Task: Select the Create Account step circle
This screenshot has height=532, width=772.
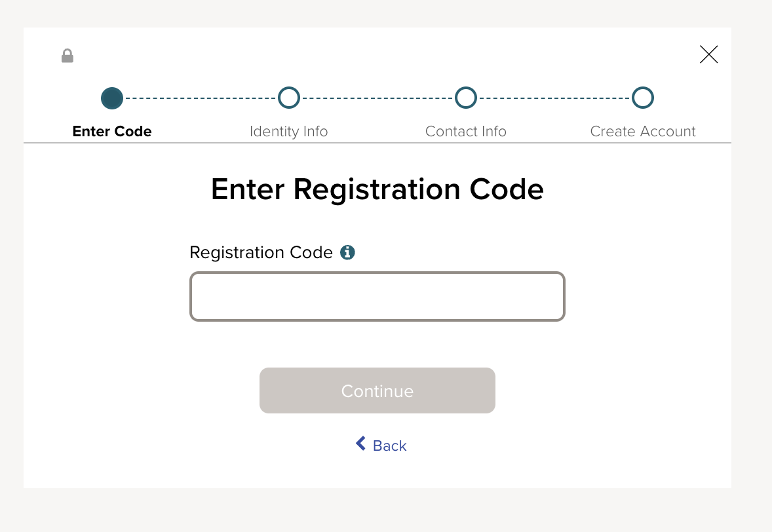Action: (x=643, y=98)
